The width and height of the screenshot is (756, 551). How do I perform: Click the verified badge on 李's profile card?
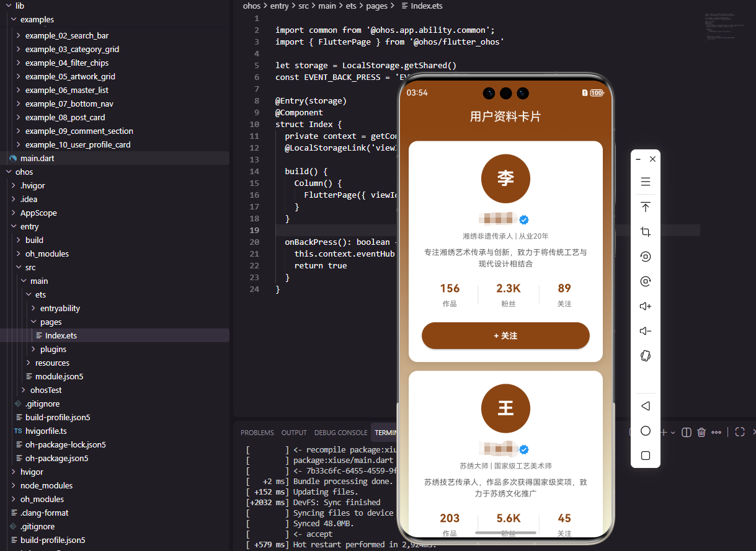click(524, 219)
